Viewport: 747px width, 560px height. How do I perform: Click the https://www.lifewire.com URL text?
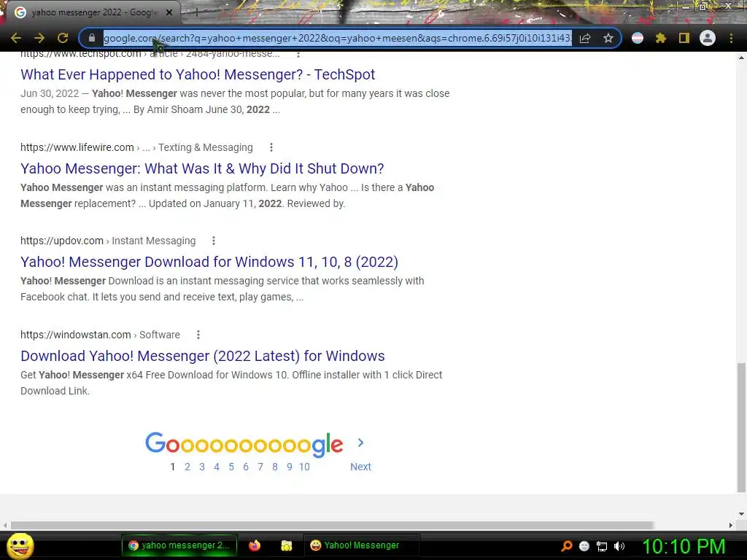[77, 147]
